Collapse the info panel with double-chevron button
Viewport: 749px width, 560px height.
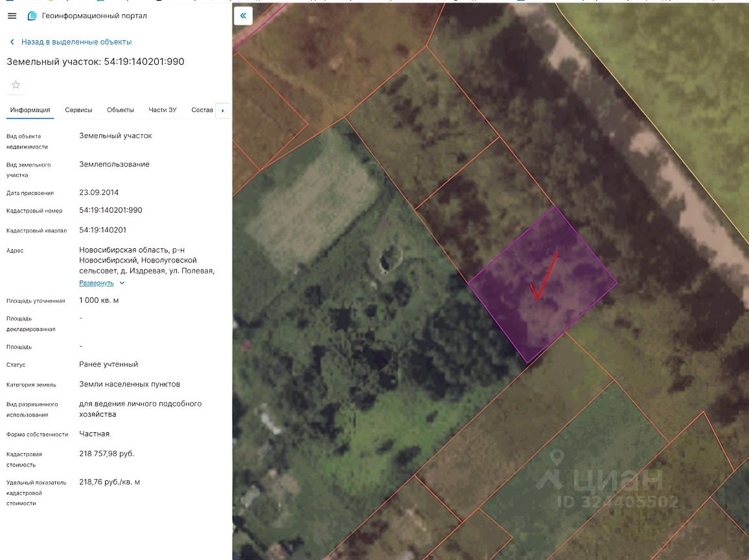pos(243,16)
